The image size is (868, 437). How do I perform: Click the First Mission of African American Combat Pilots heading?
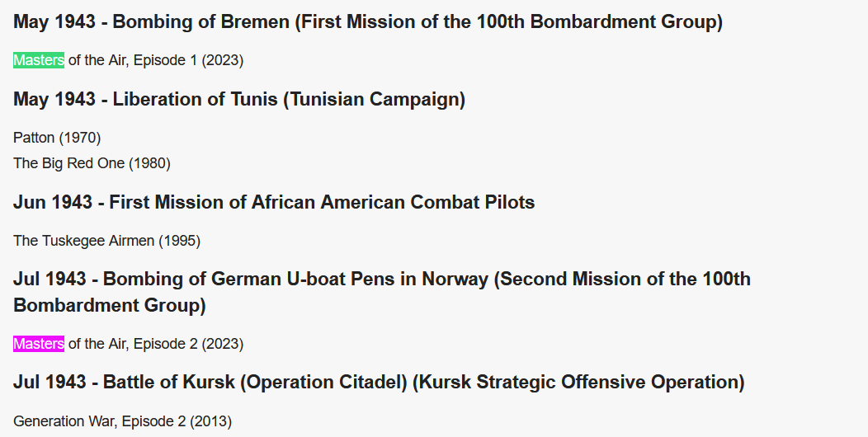click(274, 202)
